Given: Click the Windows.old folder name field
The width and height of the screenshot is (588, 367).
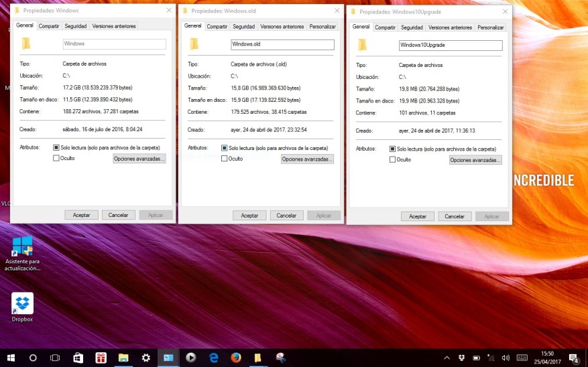Looking at the screenshot, I should 282,44.
